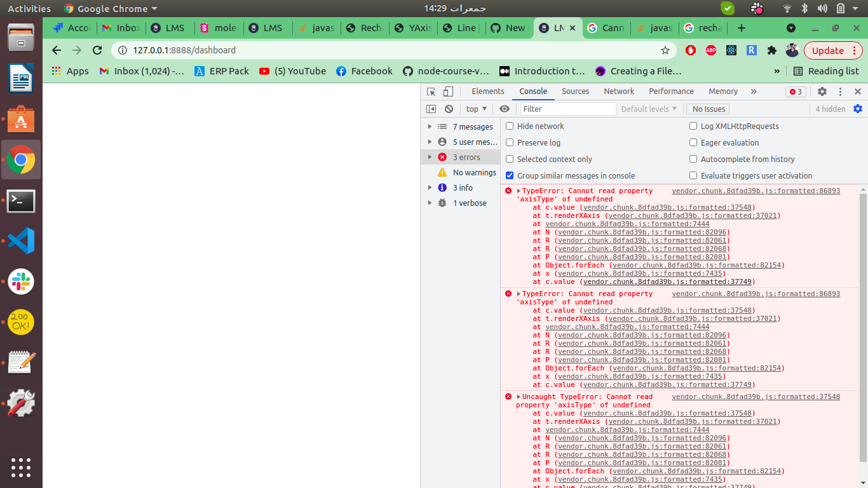Check the Hide network option
868x488 pixels.
point(509,126)
